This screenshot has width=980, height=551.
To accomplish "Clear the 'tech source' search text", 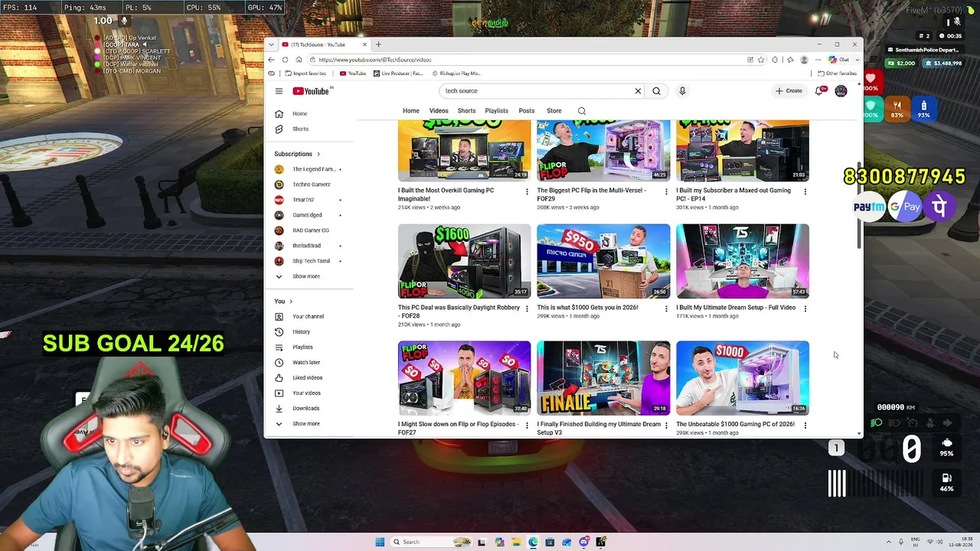I will tap(638, 91).
